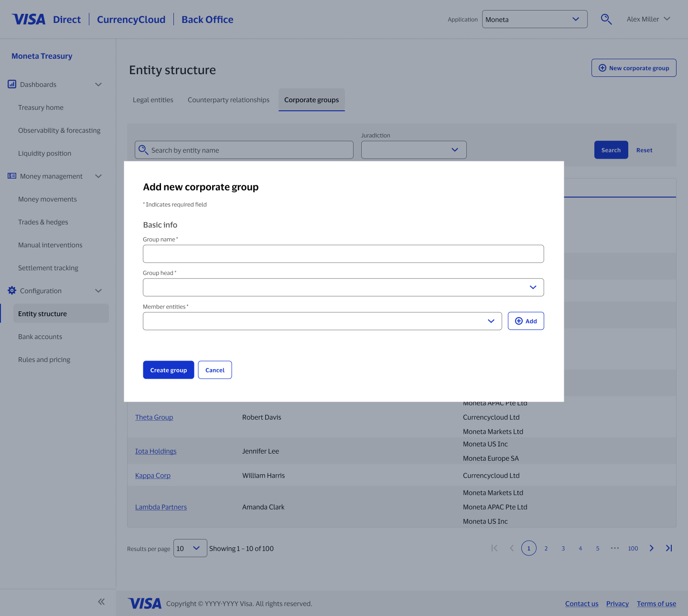688x616 pixels.
Task: Click the pagination ellipsis
Action: [x=615, y=548]
